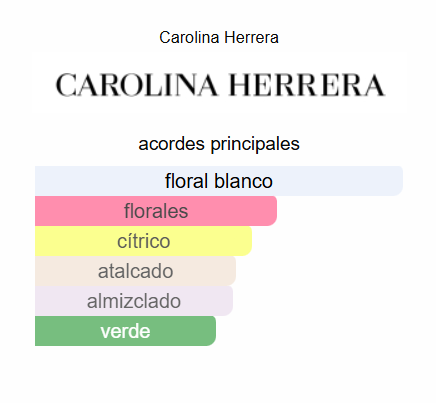Viewport: 436px width, 403px height.
Task: Click the cítrico label text
Action: tap(144, 241)
